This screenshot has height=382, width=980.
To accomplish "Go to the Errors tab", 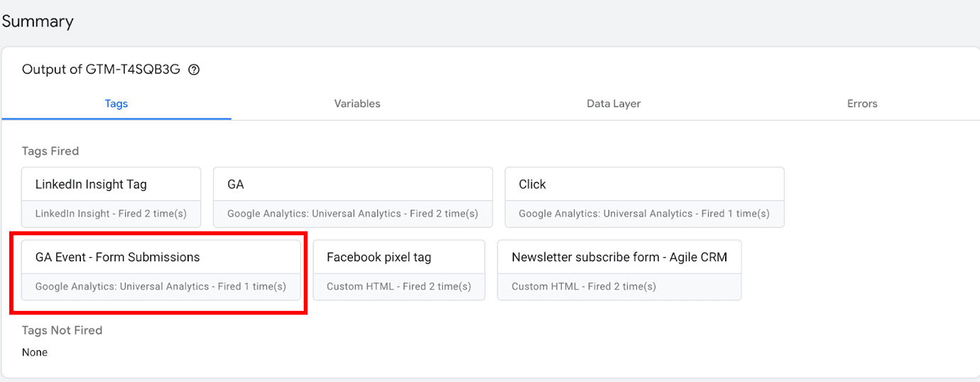I will (862, 104).
